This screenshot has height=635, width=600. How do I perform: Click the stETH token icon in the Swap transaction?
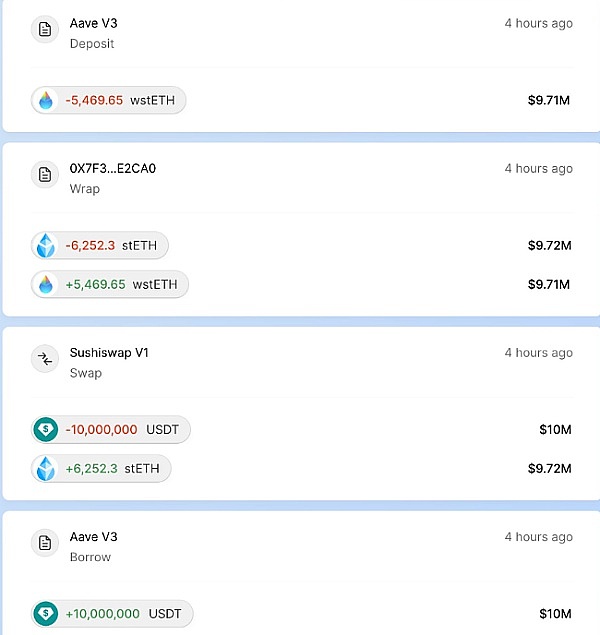[46, 468]
